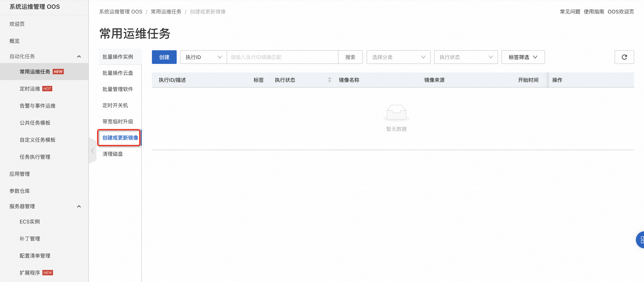Open the 选择分类 dropdown
The width and height of the screenshot is (644, 282).
398,57
